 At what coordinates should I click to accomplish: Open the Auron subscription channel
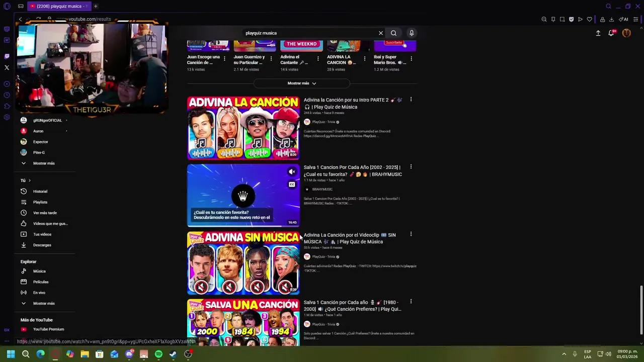(x=38, y=131)
